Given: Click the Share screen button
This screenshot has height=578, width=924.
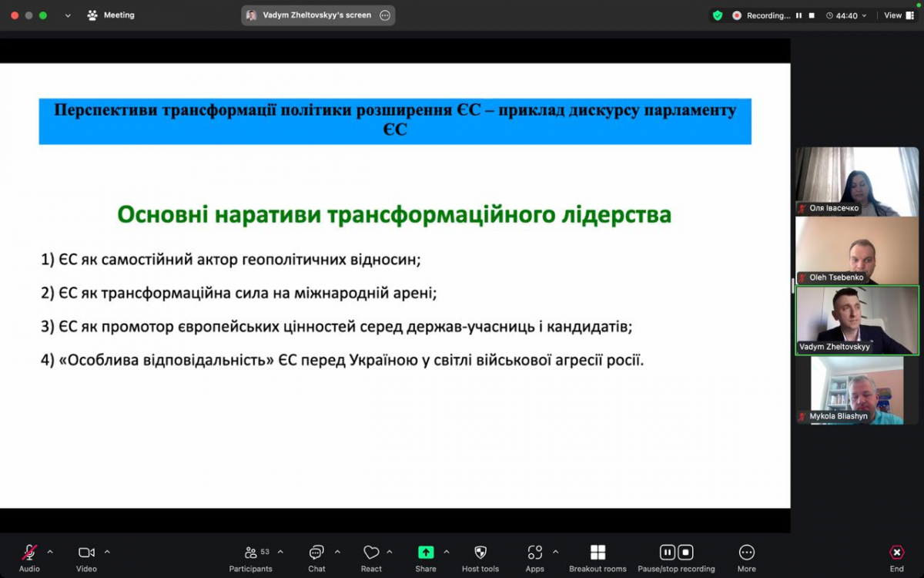Looking at the screenshot, I should click(x=425, y=553).
